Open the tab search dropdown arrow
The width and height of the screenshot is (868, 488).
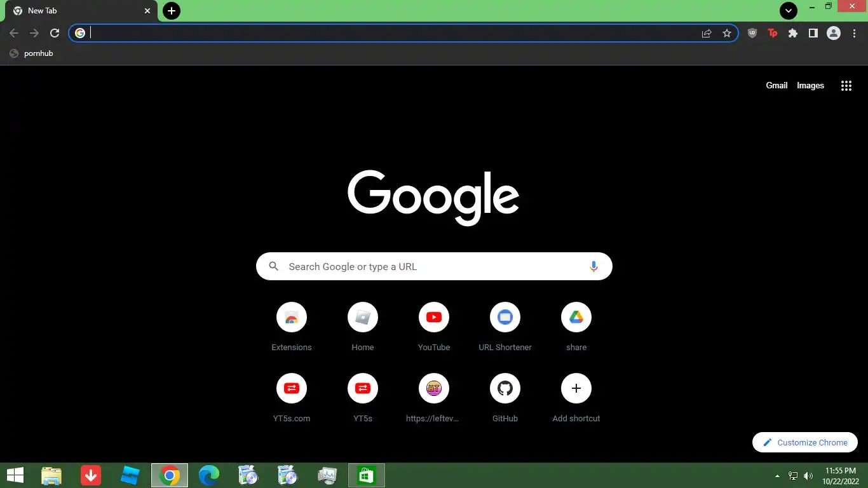[789, 11]
